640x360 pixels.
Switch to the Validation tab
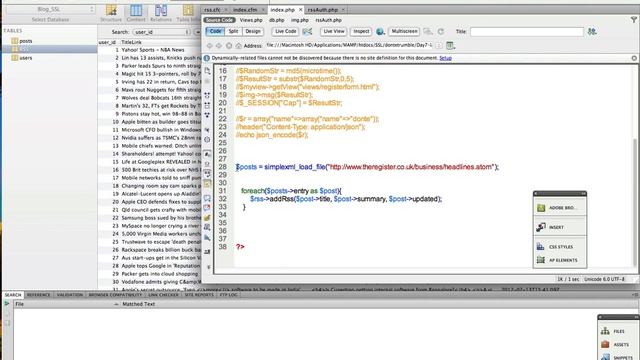click(69, 295)
